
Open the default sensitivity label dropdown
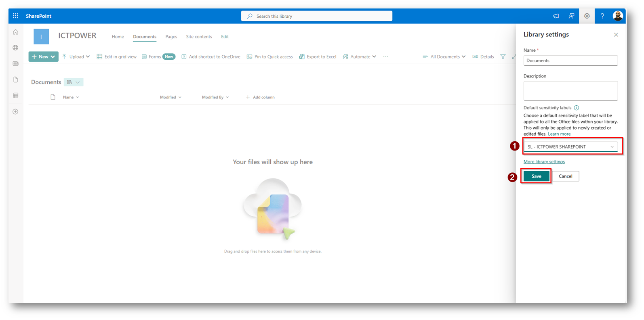(x=570, y=147)
